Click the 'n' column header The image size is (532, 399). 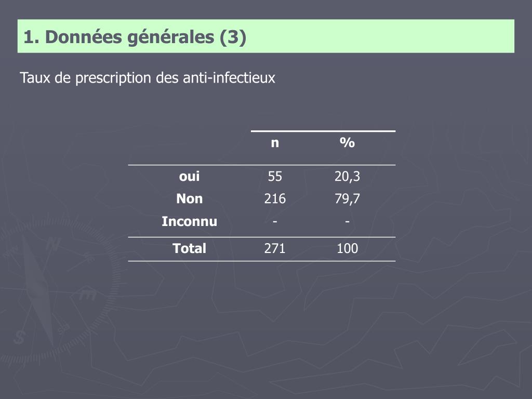point(275,143)
